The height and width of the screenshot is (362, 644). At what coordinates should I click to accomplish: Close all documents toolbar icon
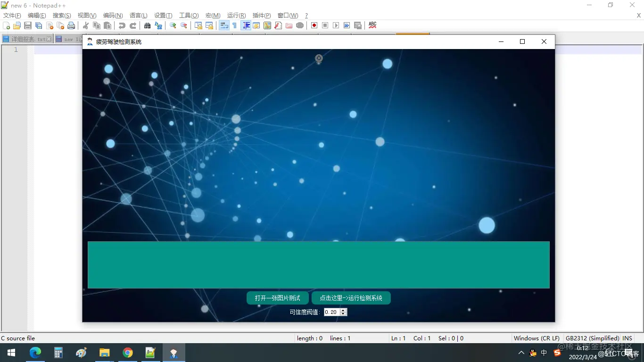[x=60, y=25]
